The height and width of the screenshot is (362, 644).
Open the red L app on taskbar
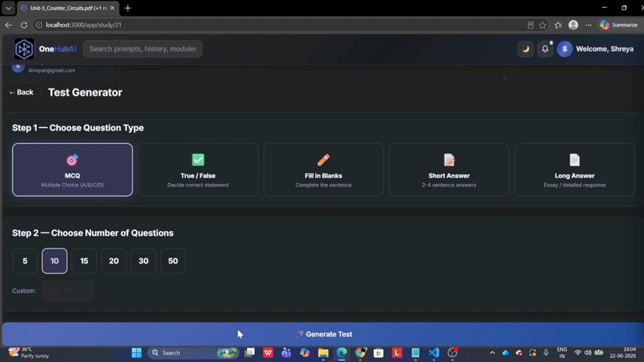(397, 352)
